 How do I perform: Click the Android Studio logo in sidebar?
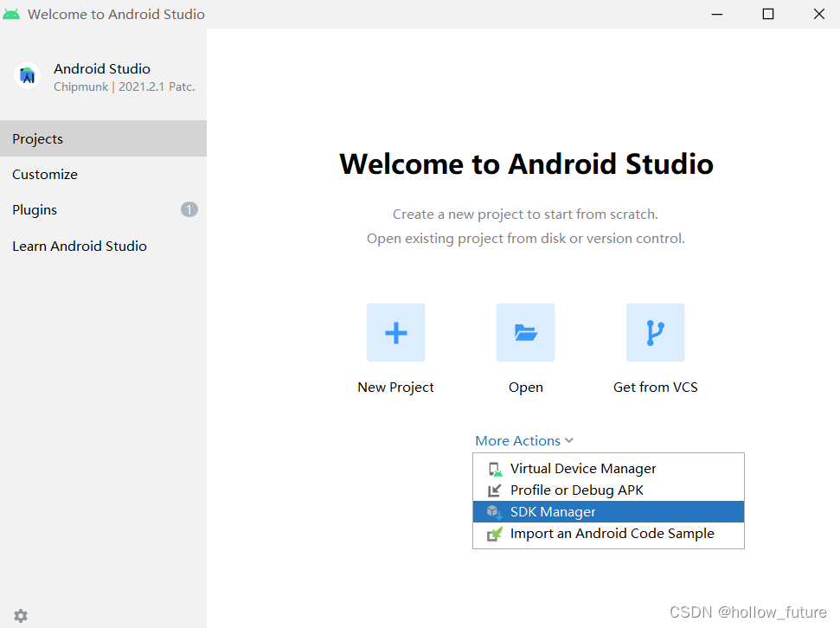click(x=28, y=76)
